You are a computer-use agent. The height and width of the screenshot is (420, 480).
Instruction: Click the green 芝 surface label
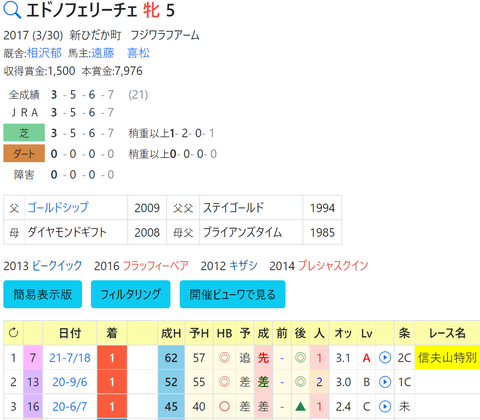24,133
